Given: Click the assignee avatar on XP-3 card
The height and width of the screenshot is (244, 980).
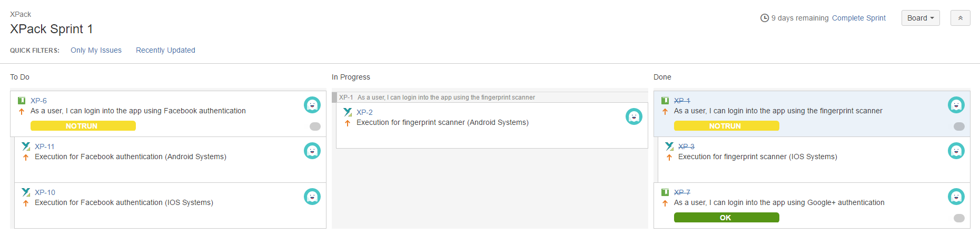Looking at the screenshot, I should tap(956, 151).
